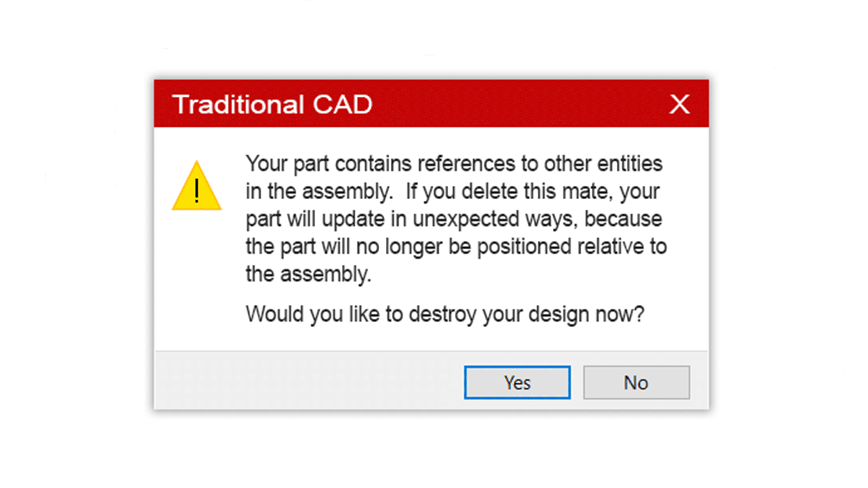Viewport: 868px width, 488px height.
Task: Click the gray footer area left of Yes
Action: click(x=308, y=381)
